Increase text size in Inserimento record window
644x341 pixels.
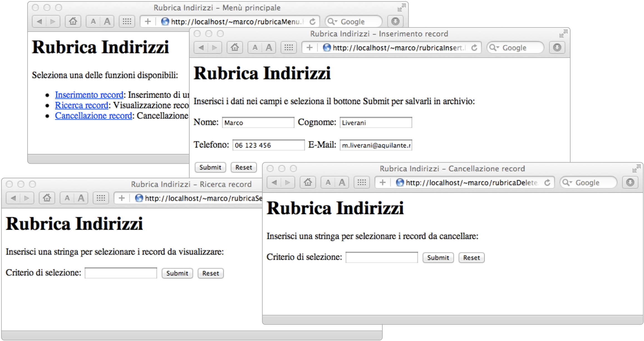click(x=269, y=48)
